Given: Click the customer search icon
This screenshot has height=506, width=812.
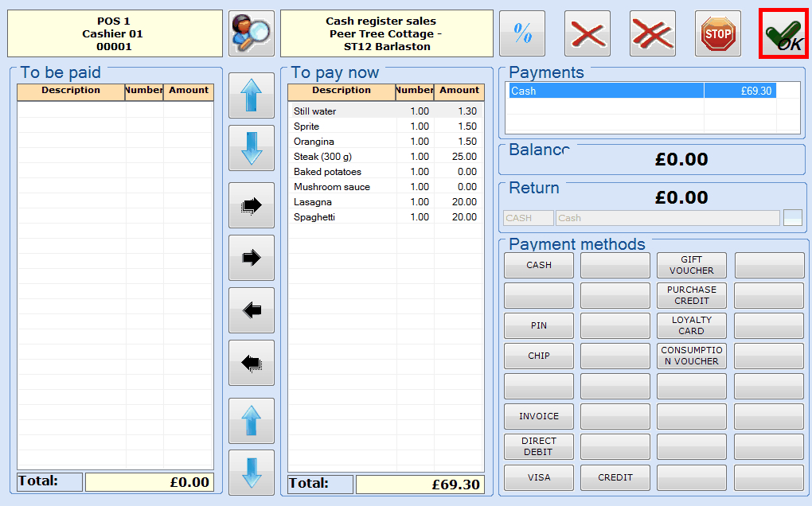Looking at the screenshot, I should (x=251, y=33).
